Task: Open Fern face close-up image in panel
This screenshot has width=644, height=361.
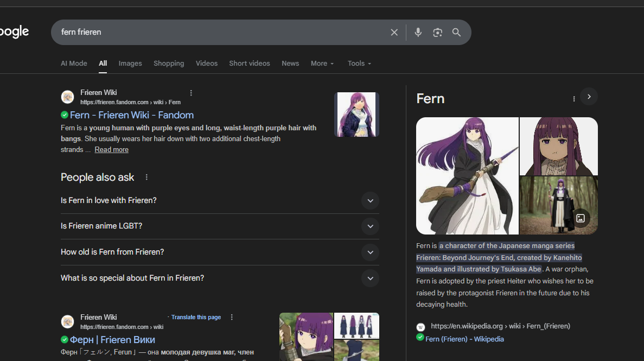Action: pos(559,147)
